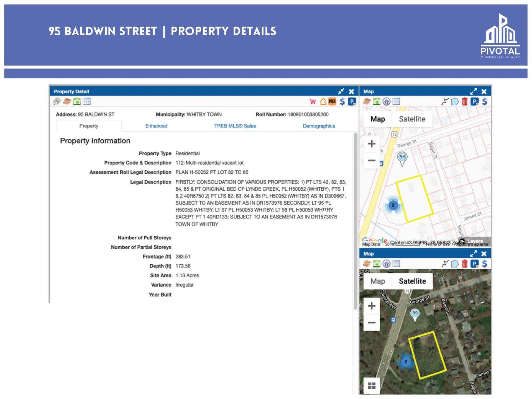
Task: Open the green camera icon in Property Detail toolbar
Action: point(77,102)
